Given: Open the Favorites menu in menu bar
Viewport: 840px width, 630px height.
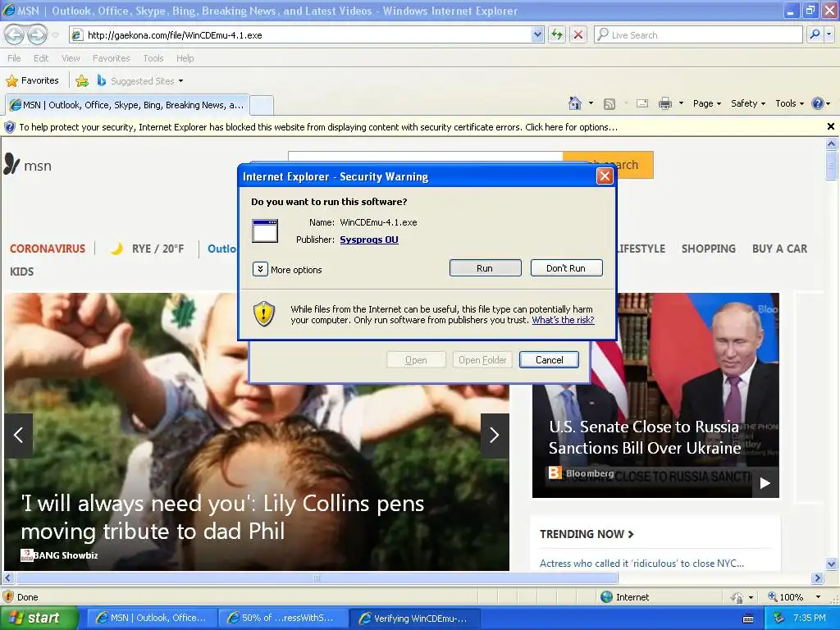Looking at the screenshot, I should (111, 58).
